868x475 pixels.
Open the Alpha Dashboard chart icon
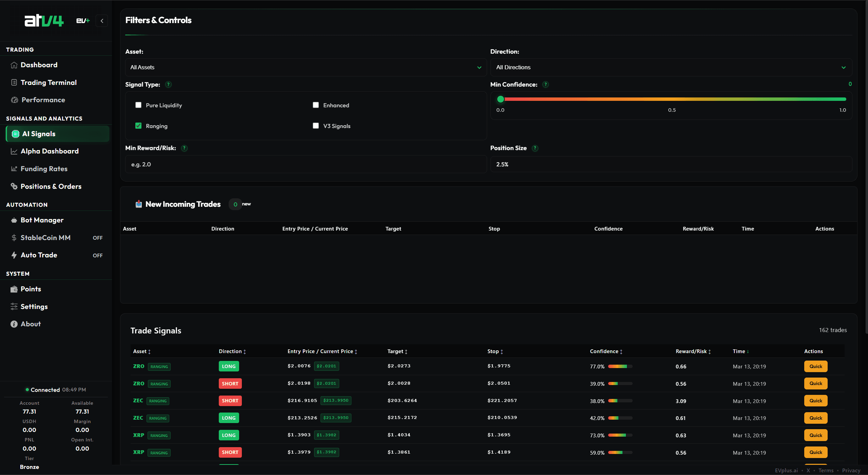click(x=14, y=151)
